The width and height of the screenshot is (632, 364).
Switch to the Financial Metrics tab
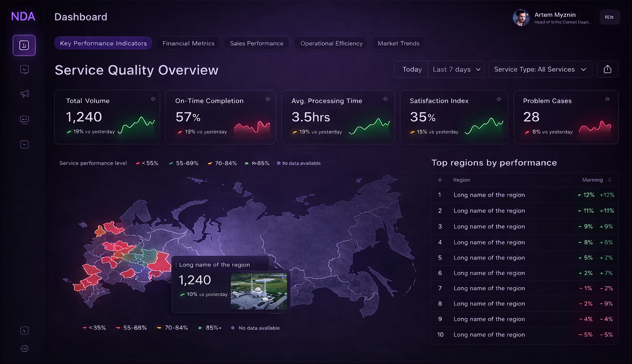coord(188,43)
